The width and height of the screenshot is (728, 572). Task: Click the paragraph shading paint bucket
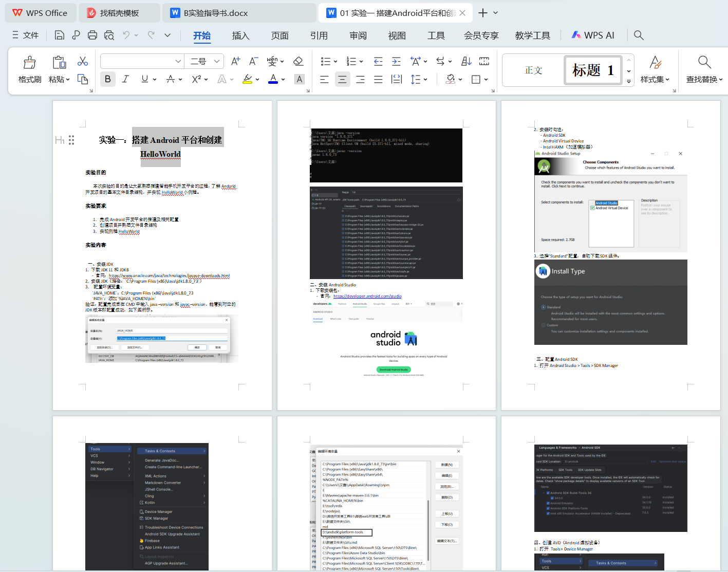[450, 79]
